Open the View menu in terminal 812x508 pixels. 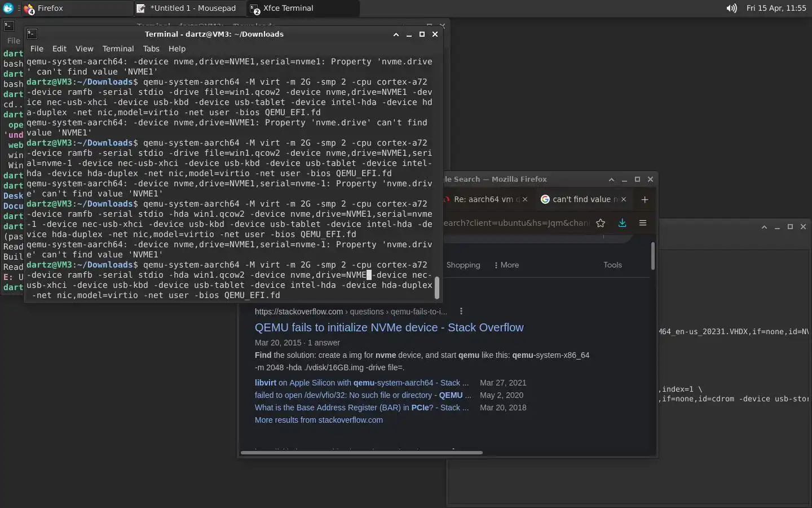pos(84,49)
